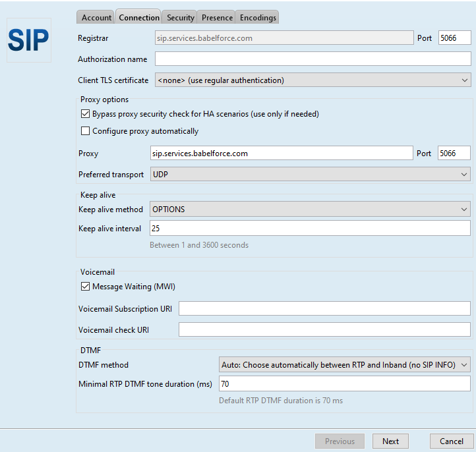Image resolution: width=476 pixels, height=452 pixels.
Task: Click the SIP protocol logo icon
Action: click(29, 40)
